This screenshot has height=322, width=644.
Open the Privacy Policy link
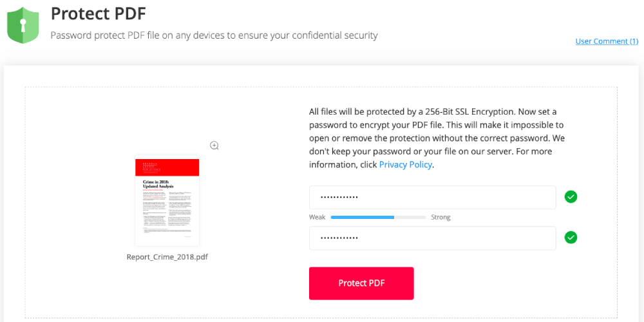(406, 164)
